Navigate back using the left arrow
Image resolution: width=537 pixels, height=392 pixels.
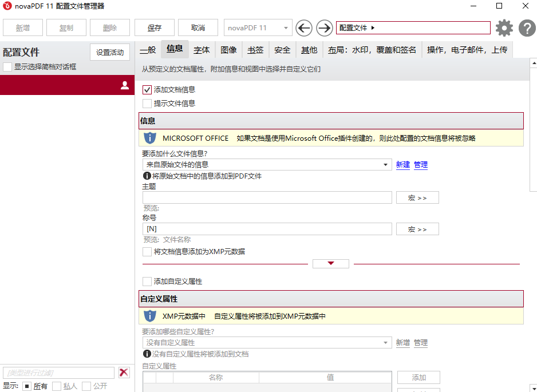(304, 27)
